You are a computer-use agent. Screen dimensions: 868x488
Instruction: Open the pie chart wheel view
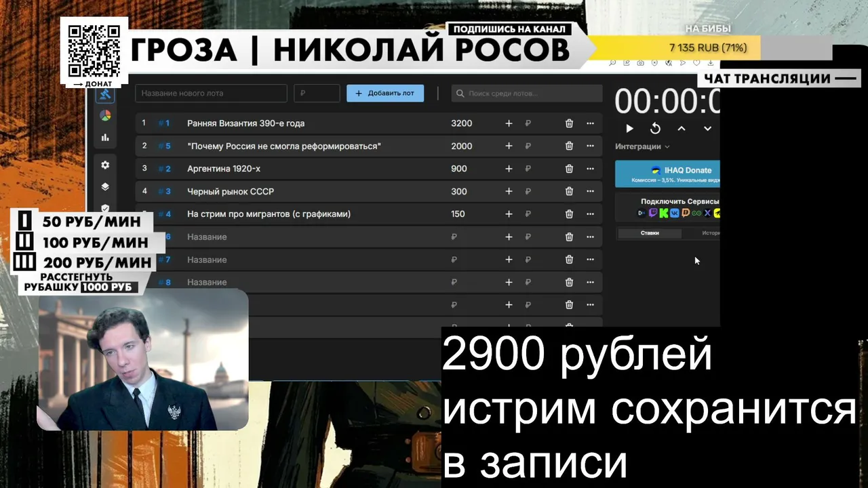105,116
